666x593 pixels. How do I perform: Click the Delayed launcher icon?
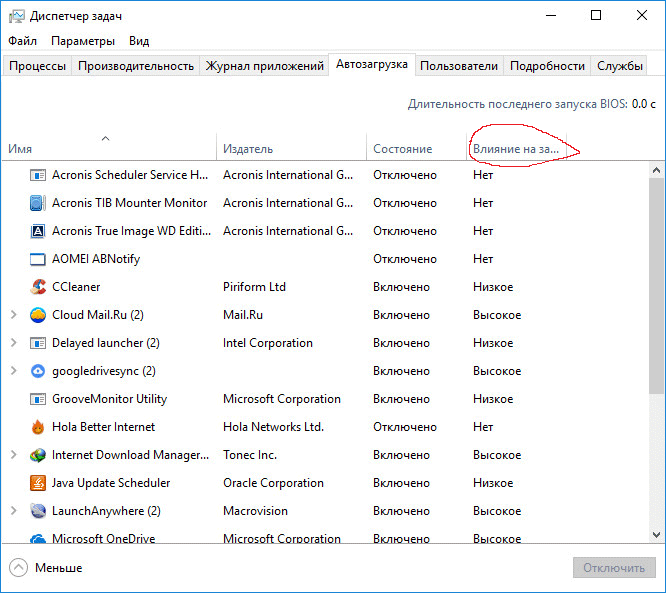(x=38, y=343)
